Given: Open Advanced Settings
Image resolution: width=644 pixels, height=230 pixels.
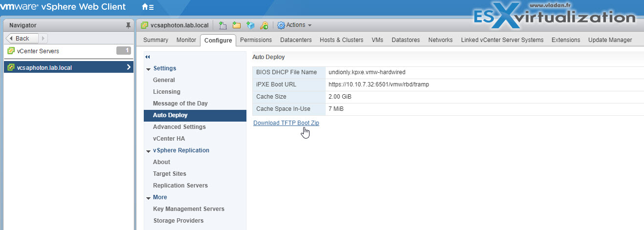Looking at the screenshot, I should point(179,127).
